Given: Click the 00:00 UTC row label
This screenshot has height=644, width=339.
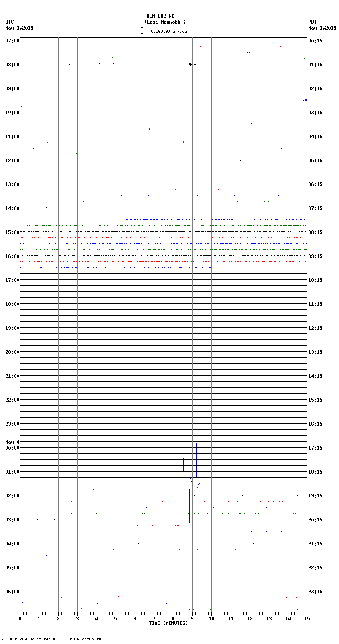Looking at the screenshot, I should [x=12, y=448].
